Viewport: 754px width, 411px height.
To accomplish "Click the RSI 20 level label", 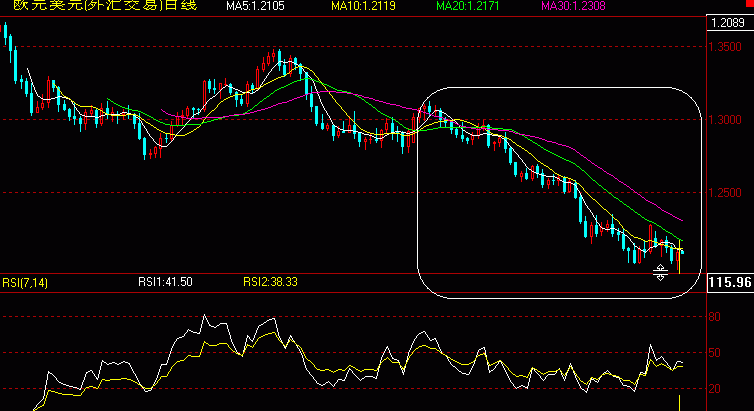I will [715, 388].
